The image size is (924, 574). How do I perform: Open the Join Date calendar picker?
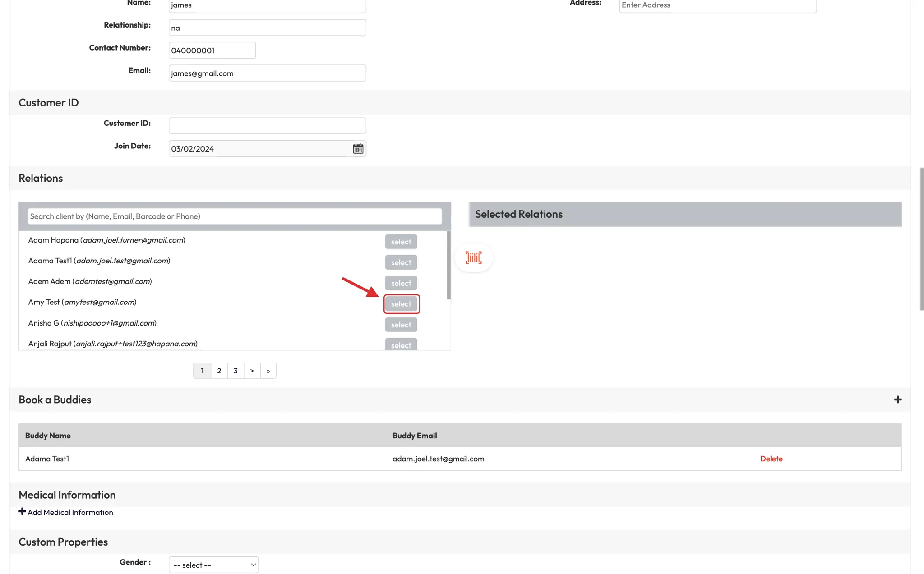click(x=358, y=149)
